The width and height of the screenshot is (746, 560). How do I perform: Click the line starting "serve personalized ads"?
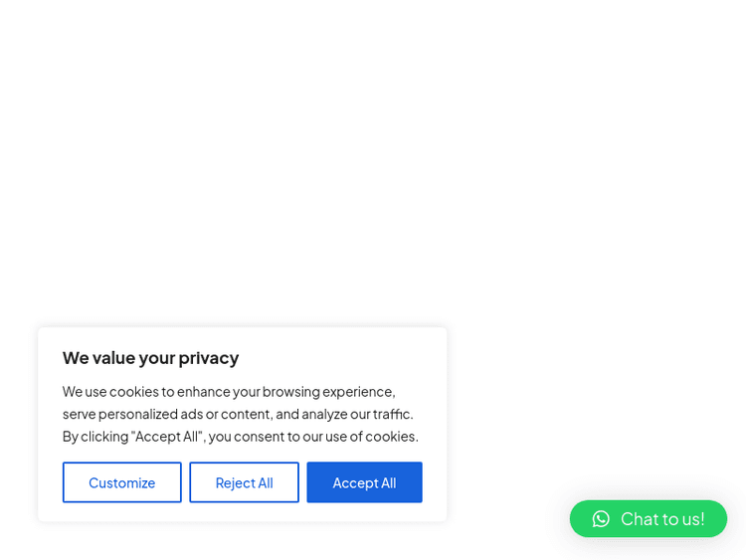[238, 413]
